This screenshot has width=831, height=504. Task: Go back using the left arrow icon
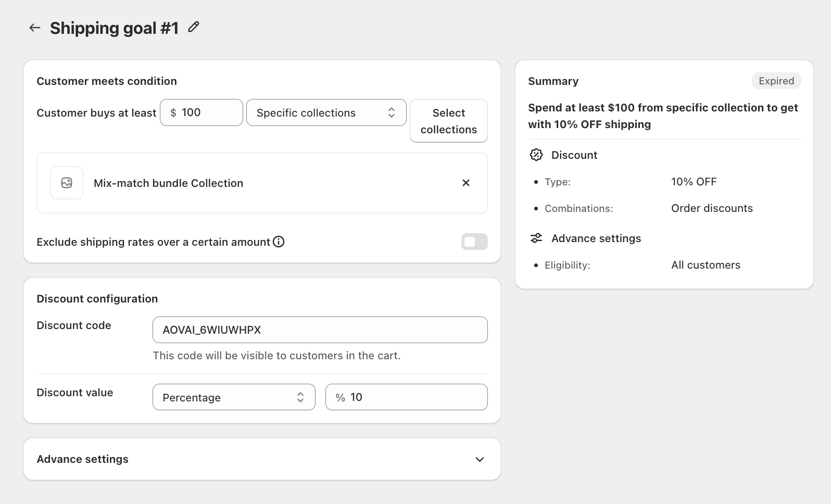[x=35, y=28]
